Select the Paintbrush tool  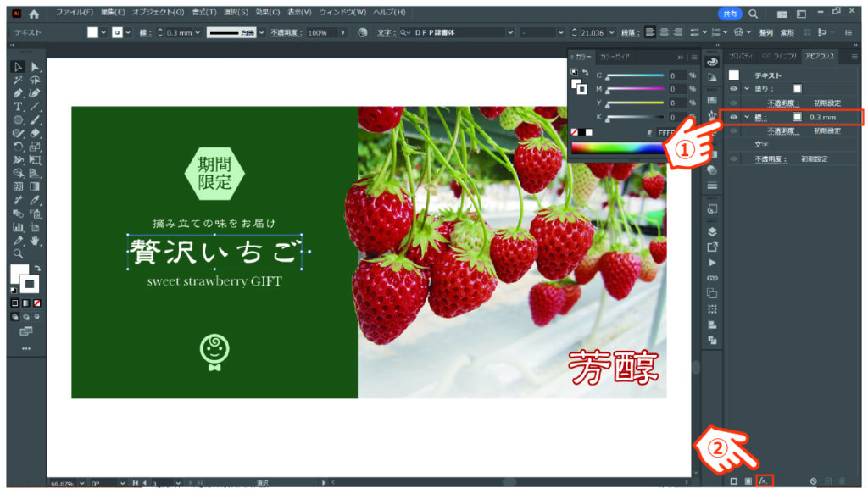point(35,120)
